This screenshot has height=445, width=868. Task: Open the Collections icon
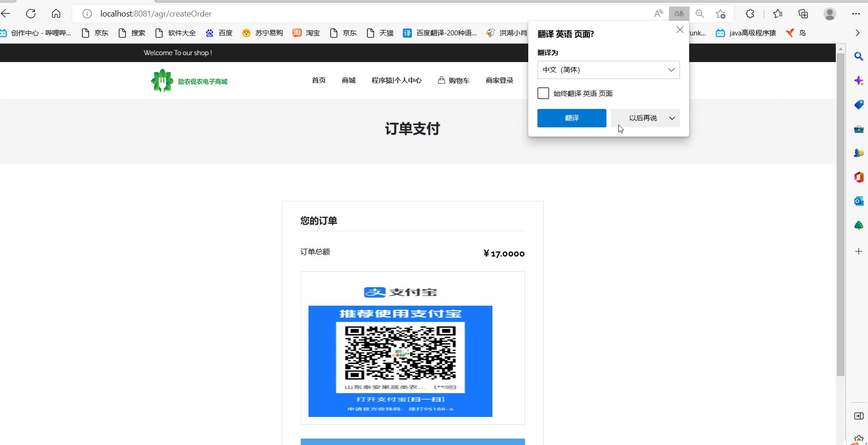[x=803, y=14]
